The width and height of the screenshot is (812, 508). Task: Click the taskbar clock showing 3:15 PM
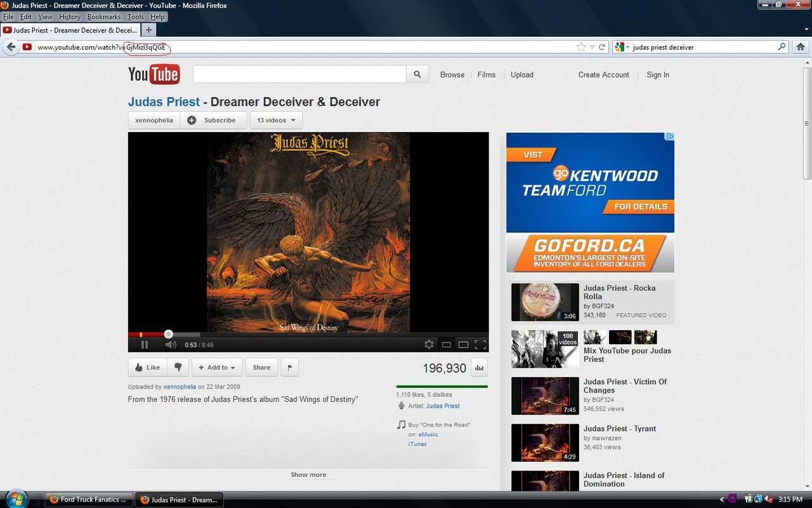coord(790,500)
